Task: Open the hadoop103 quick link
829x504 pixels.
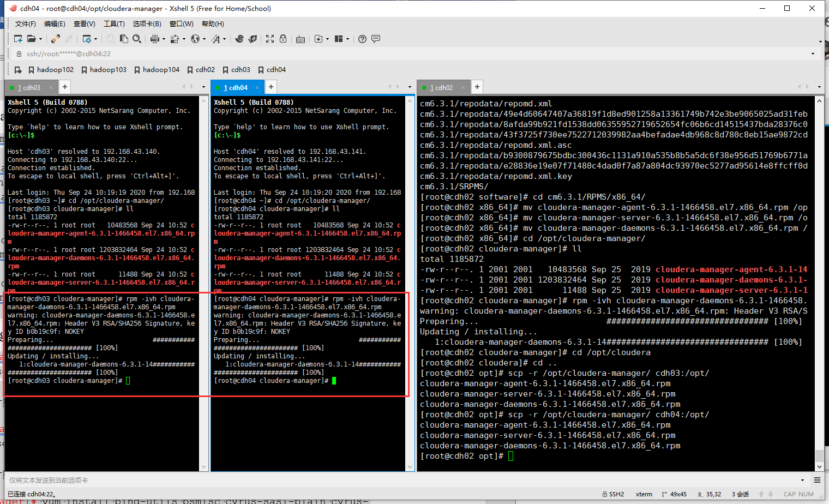Action: [104, 70]
